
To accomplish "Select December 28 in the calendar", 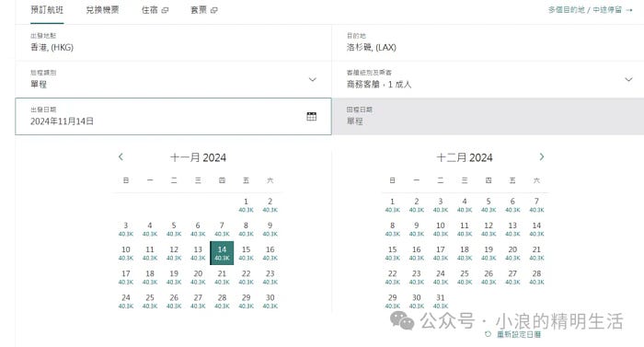I will tap(536, 277).
